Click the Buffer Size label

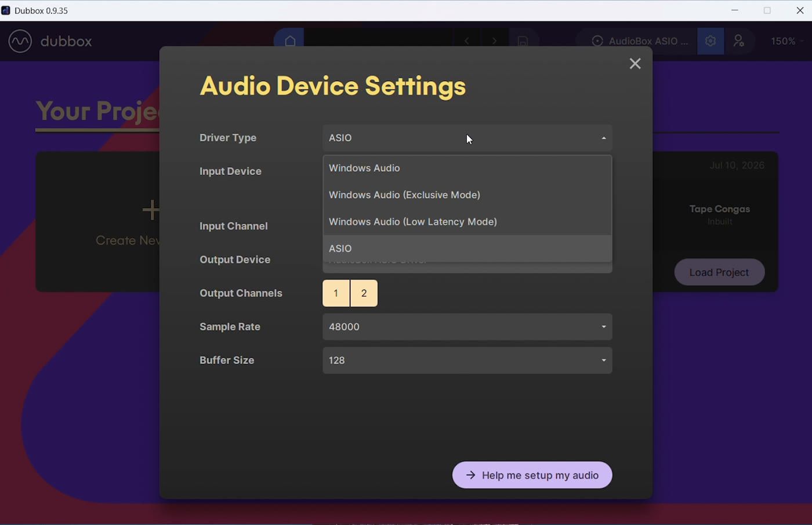click(x=227, y=360)
